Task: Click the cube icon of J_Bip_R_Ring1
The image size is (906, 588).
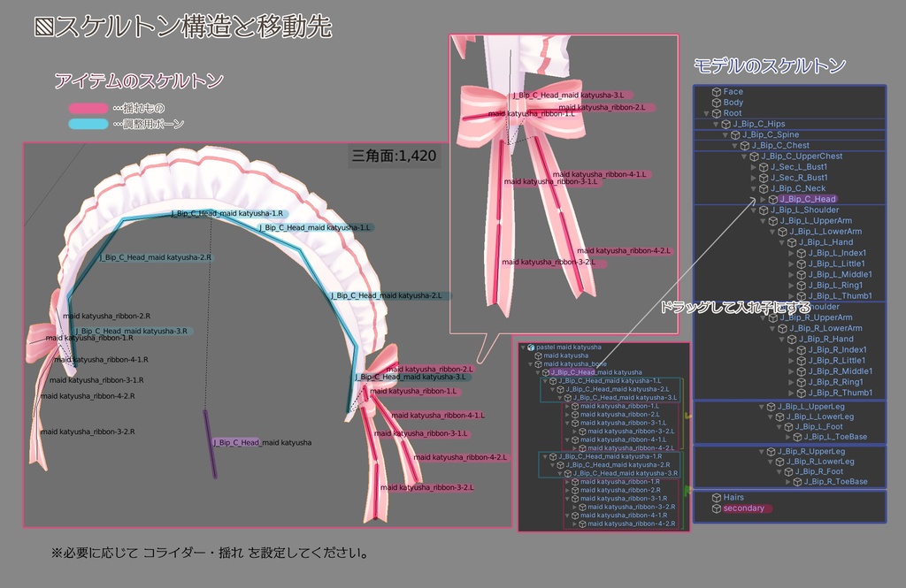Action: coord(802,382)
